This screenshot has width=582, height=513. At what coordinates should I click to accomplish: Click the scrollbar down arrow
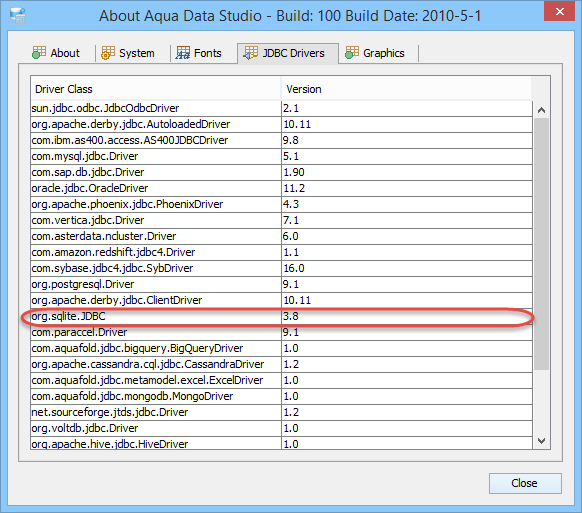tap(541, 441)
